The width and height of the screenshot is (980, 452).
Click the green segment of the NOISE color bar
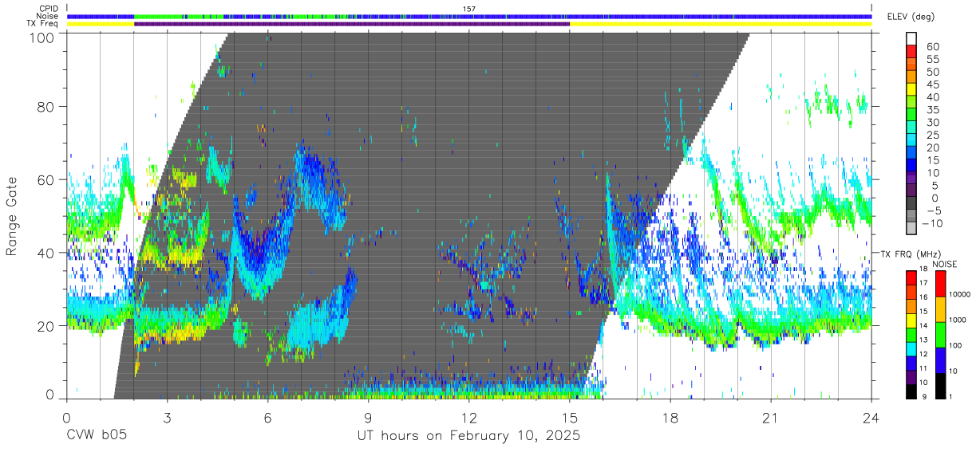click(x=939, y=334)
